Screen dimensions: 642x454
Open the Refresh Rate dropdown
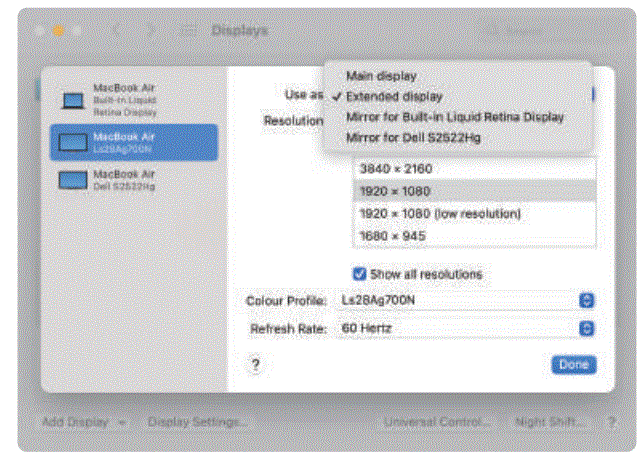[x=466, y=328]
